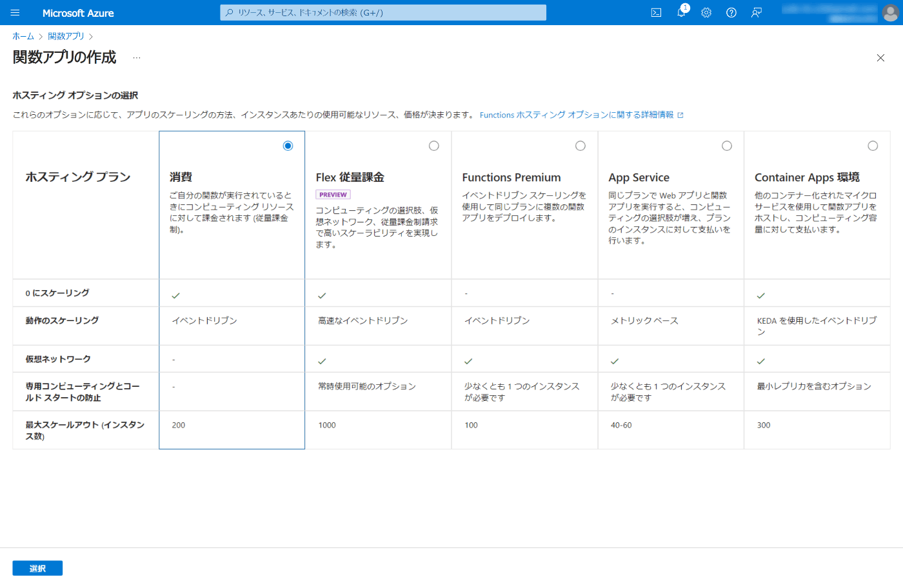Click 消費 column 0 にスケーリング checkmark
The height and width of the screenshot is (588, 903).
coord(175,295)
